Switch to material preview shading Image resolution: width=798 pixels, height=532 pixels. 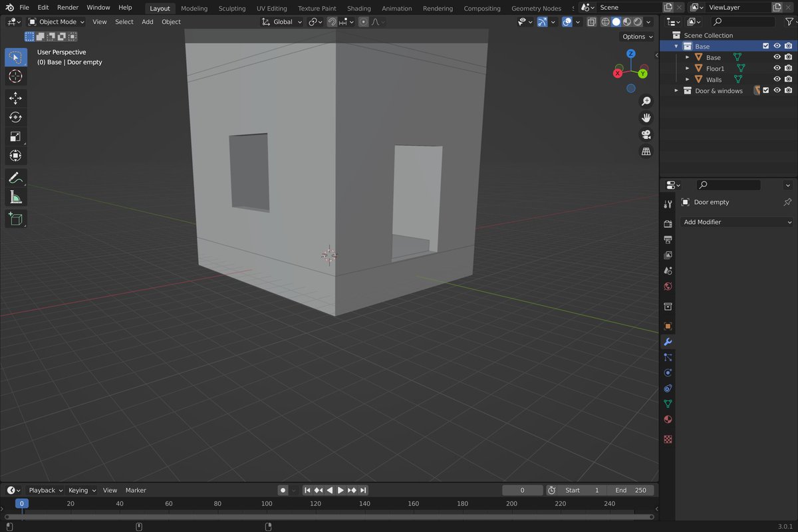pos(627,22)
